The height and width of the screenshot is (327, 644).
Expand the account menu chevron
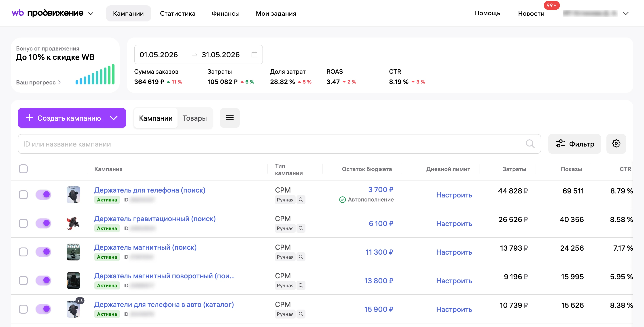tap(625, 13)
